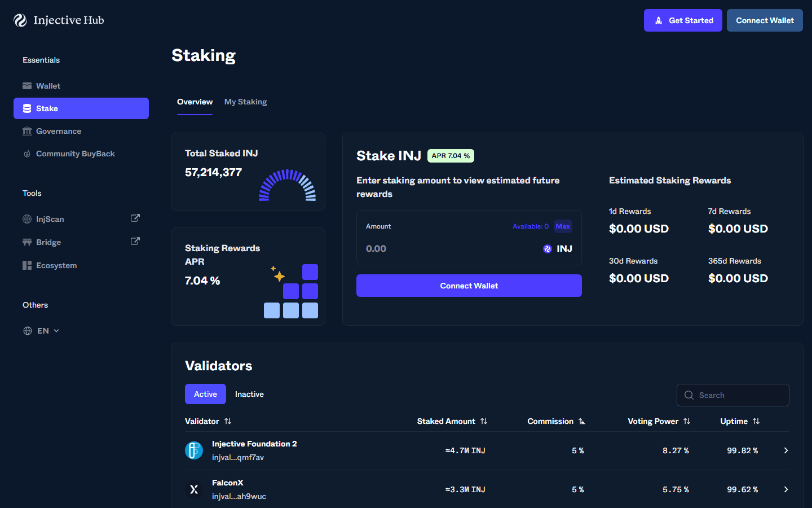Click the Total Staked INJ value 57,214,377

(x=213, y=172)
